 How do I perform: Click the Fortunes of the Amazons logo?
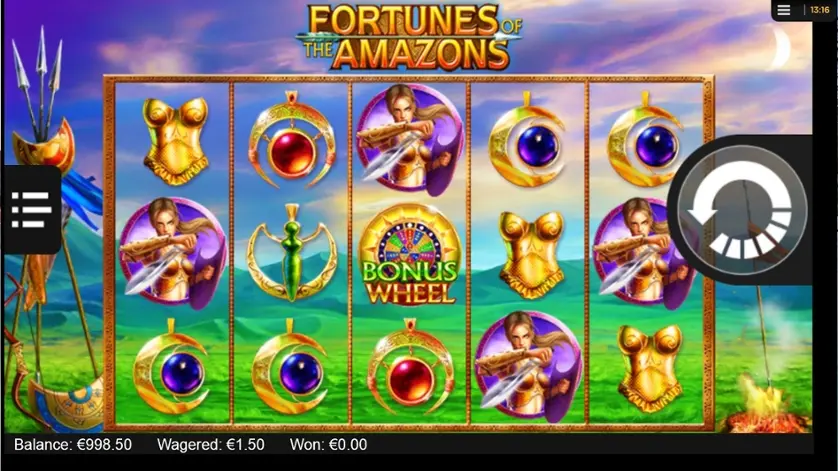pos(409,37)
